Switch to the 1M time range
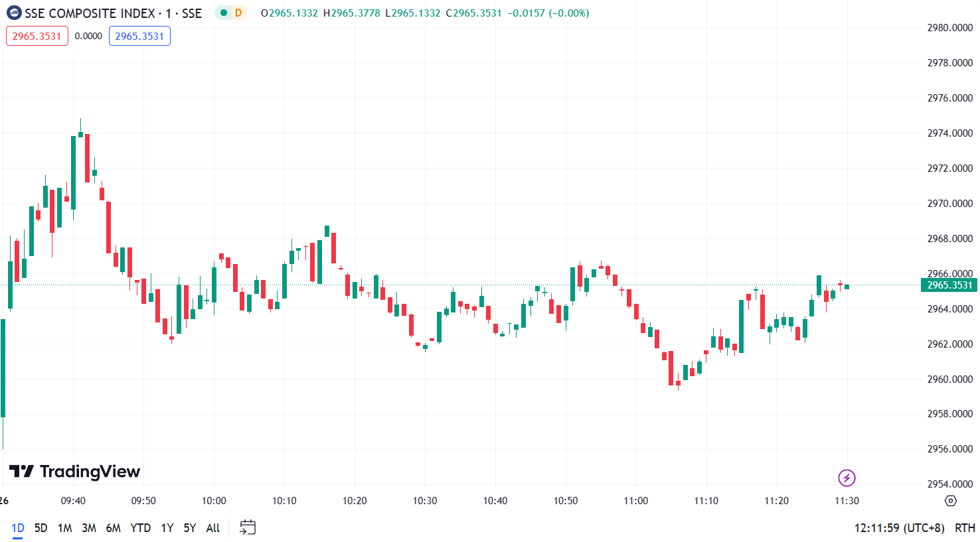The width and height of the screenshot is (980, 542). (x=64, y=528)
